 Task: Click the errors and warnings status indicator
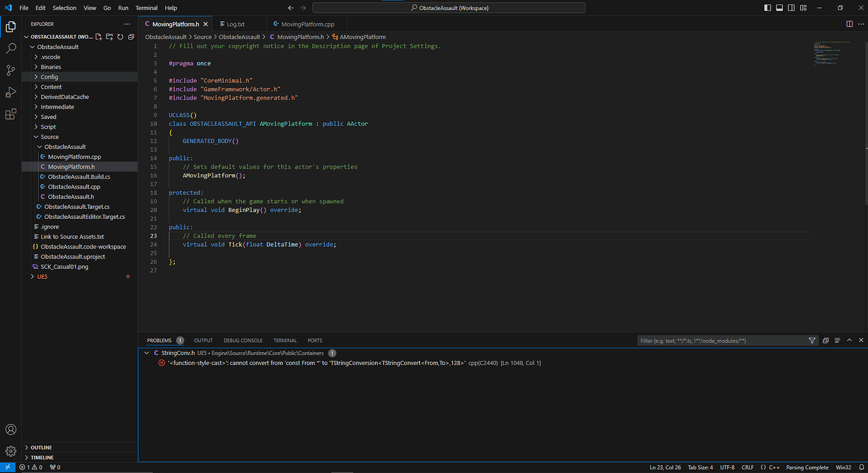[30, 467]
